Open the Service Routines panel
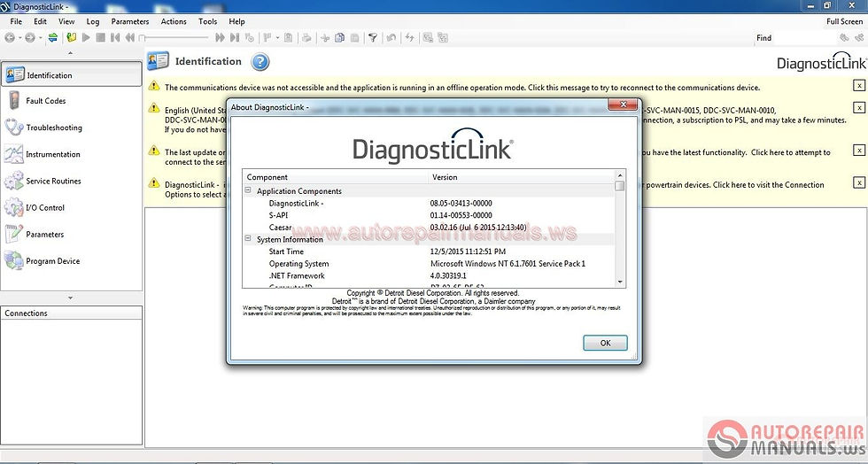868x464 pixels. point(72,181)
